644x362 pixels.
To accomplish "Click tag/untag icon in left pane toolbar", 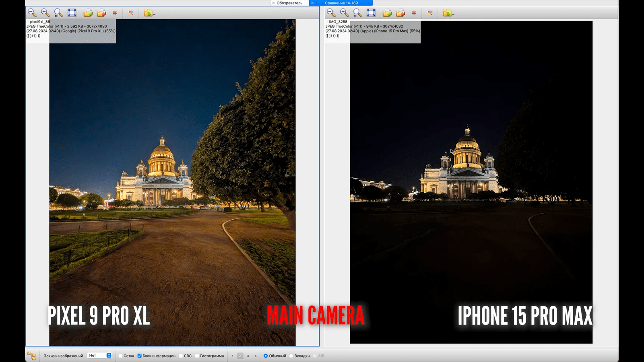I will [131, 13].
